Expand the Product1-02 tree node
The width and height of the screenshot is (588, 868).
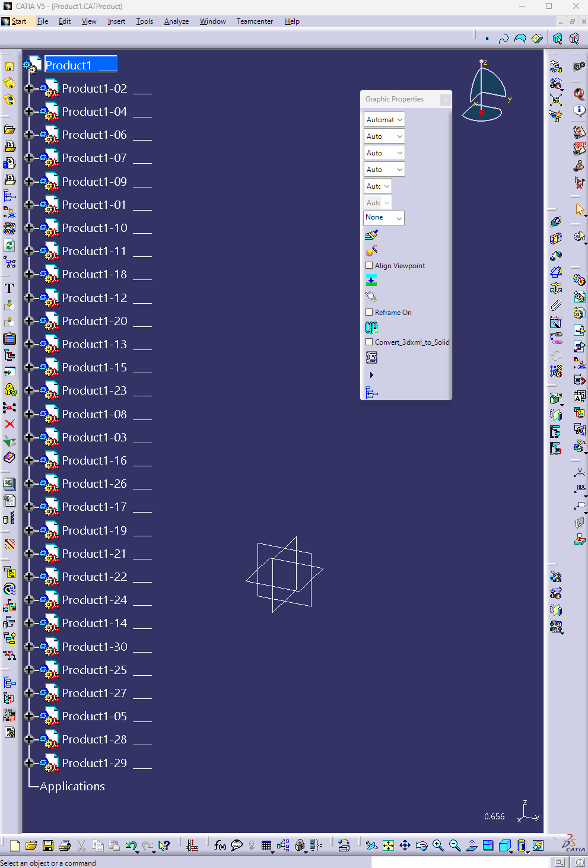(29, 88)
